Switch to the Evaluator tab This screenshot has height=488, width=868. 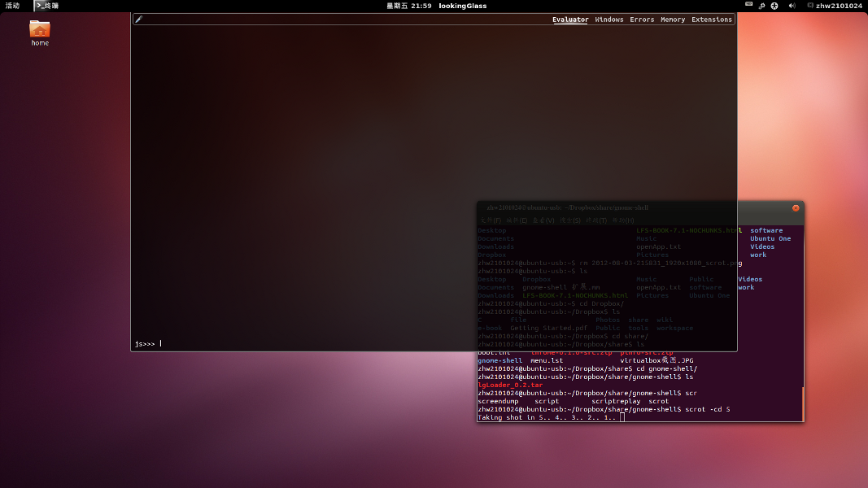(x=570, y=20)
